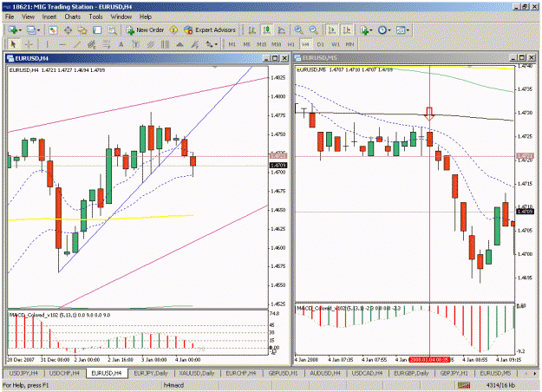Screen dimensions: 542x392
Task: Switch timeframe to M1
Action: pos(232,44)
